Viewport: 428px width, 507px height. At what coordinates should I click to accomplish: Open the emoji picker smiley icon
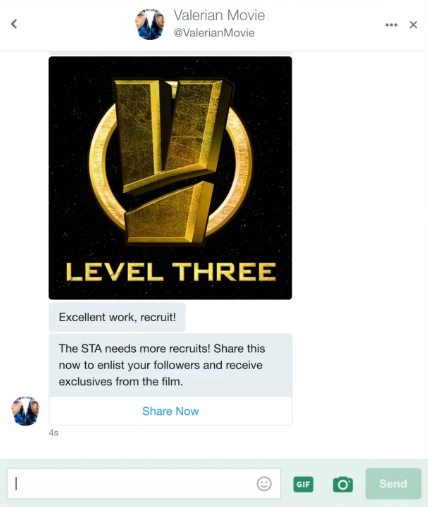(x=264, y=483)
